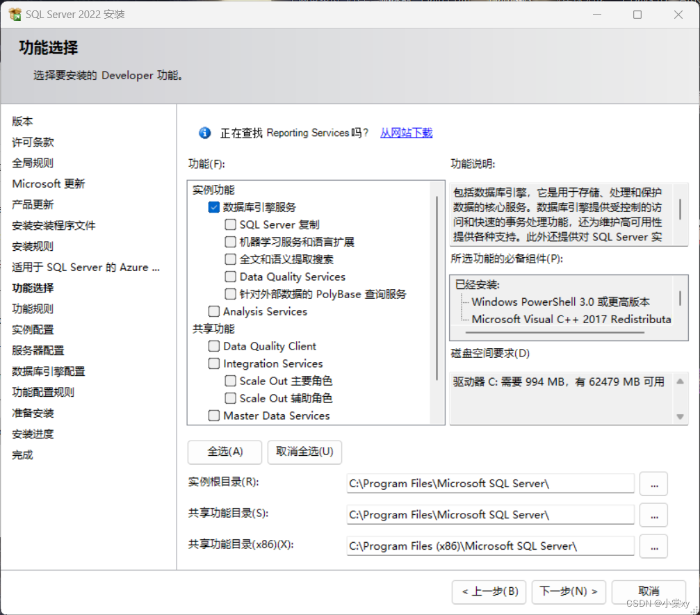This screenshot has width=700, height=615.
Task: Click disk space box up arrow
Action: [680, 382]
